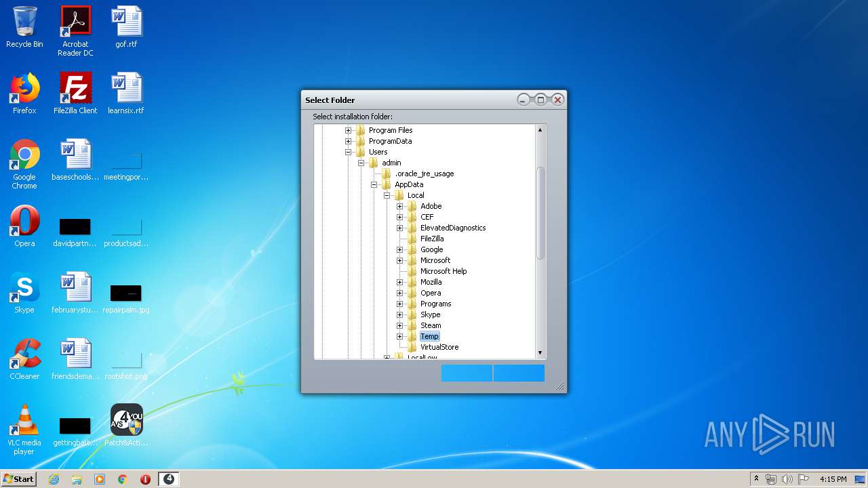Click the tree scrollbar down arrow
The image size is (868, 488).
point(540,352)
